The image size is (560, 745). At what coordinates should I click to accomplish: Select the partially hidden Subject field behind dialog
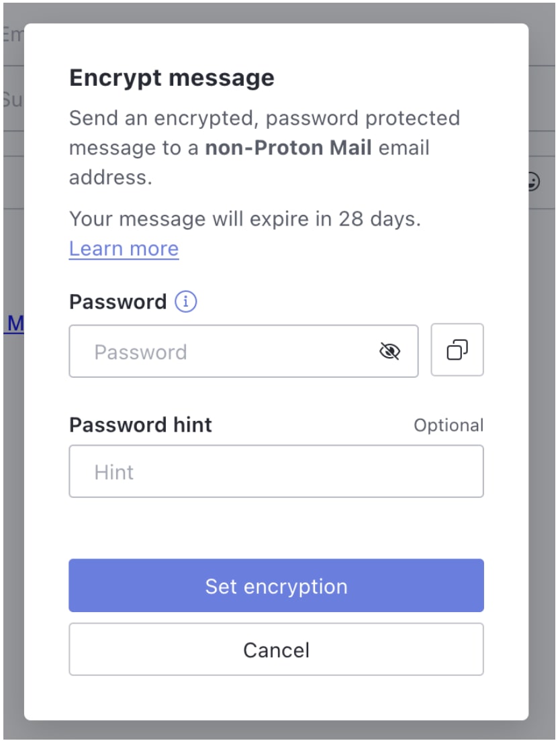click(x=13, y=99)
